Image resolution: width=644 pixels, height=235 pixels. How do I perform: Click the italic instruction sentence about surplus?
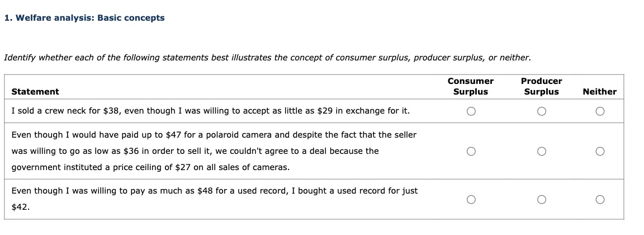(x=267, y=58)
